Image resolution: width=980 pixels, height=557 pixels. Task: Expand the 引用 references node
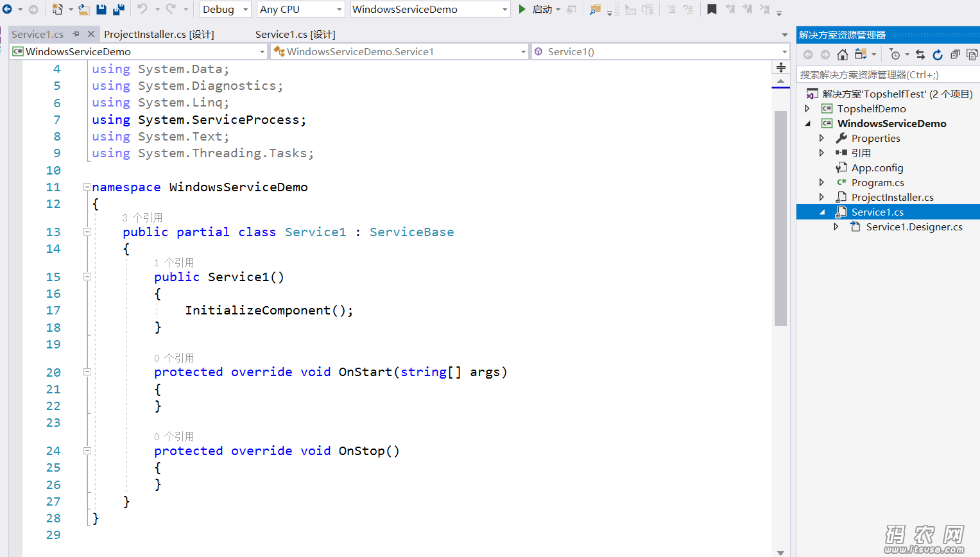[821, 153]
